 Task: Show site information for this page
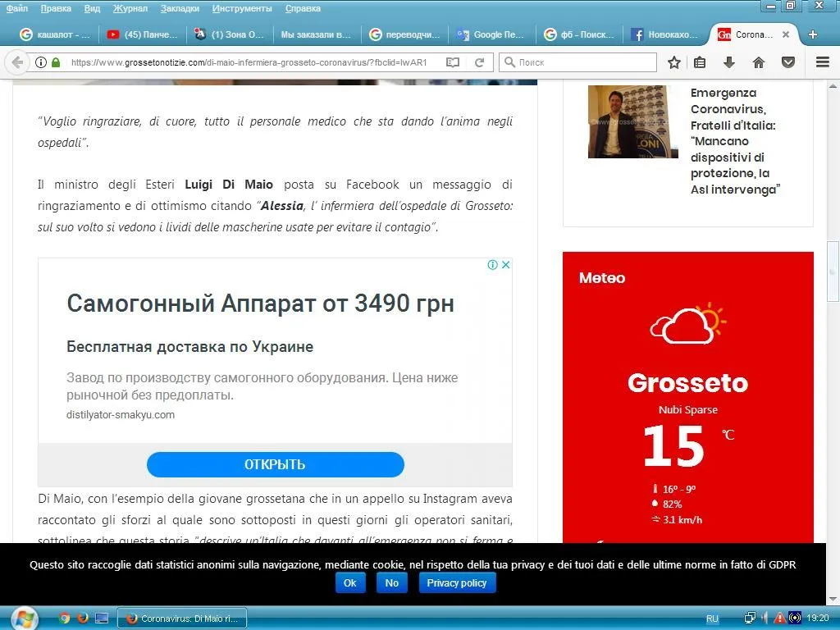[41, 62]
